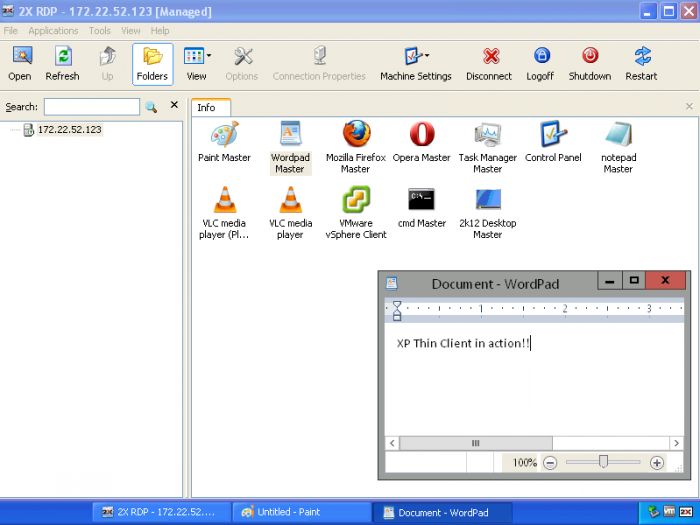This screenshot has height=525, width=700.
Task: Click into the Search input field
Action: pyautogui.click(x=92, y=107)
